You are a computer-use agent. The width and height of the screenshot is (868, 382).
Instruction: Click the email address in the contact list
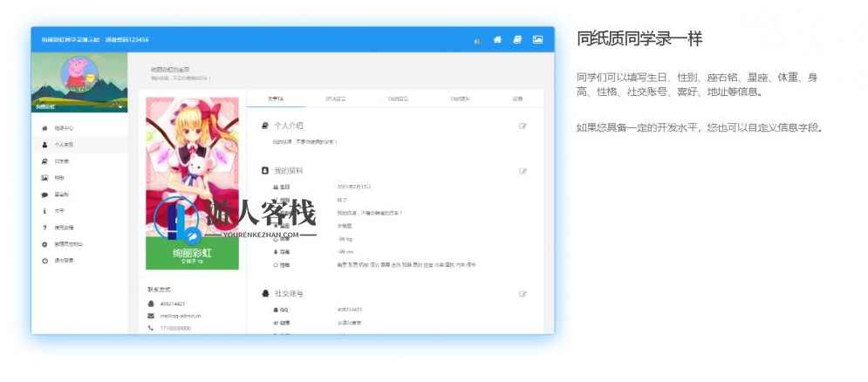(181, 316)
